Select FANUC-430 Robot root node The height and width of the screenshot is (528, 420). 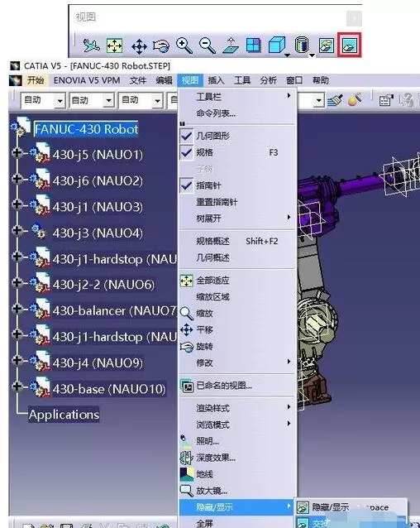click(86, 129)
